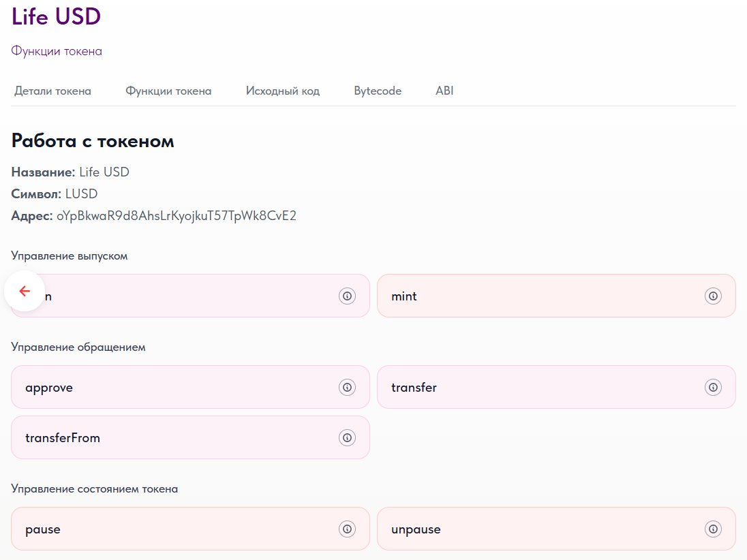Select the Исходный код tab

tap(283, 91)
